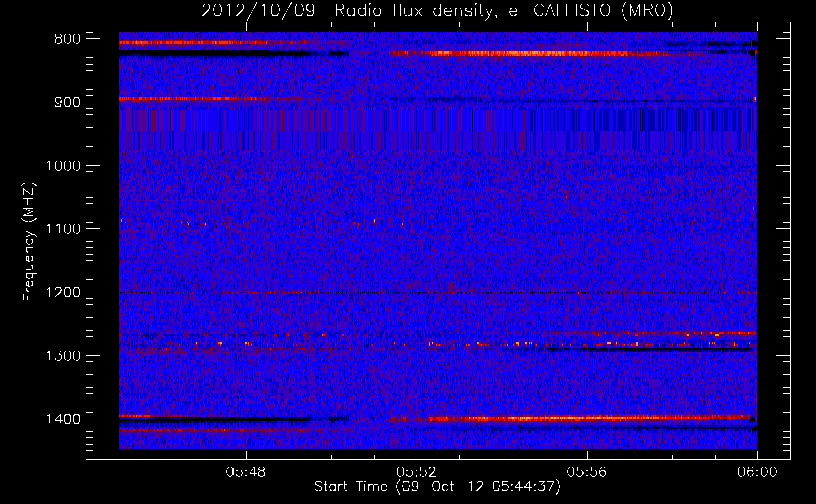Select the 1200 frequency axis label
The image size is (816, 504).
click(63, 292)
